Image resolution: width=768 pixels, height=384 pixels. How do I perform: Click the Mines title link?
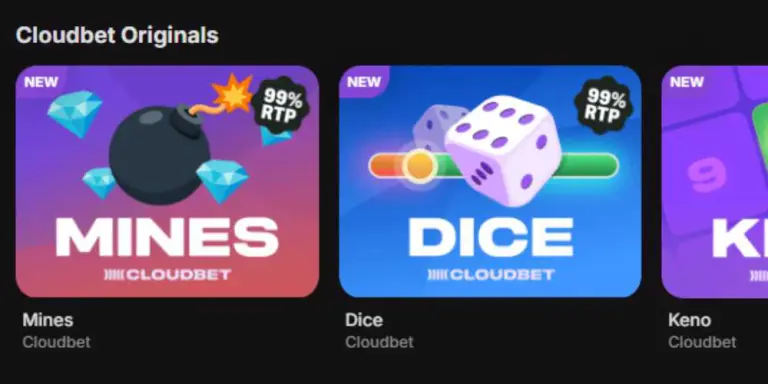tap(48, 320)
